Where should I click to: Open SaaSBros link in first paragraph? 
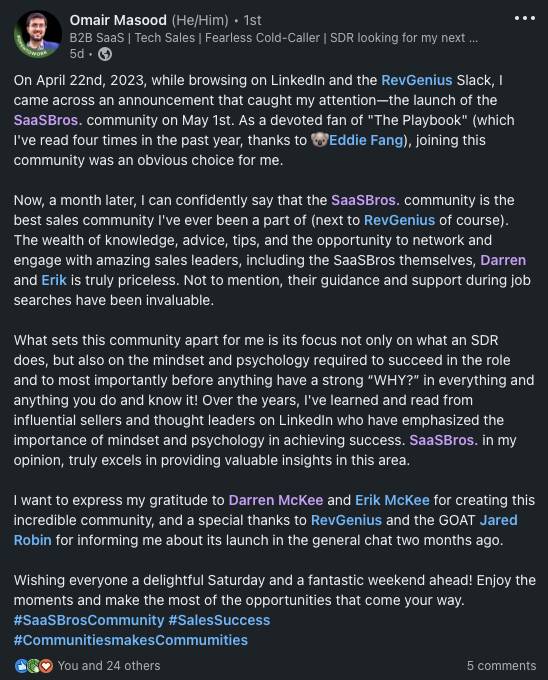[x=46, y=120]
